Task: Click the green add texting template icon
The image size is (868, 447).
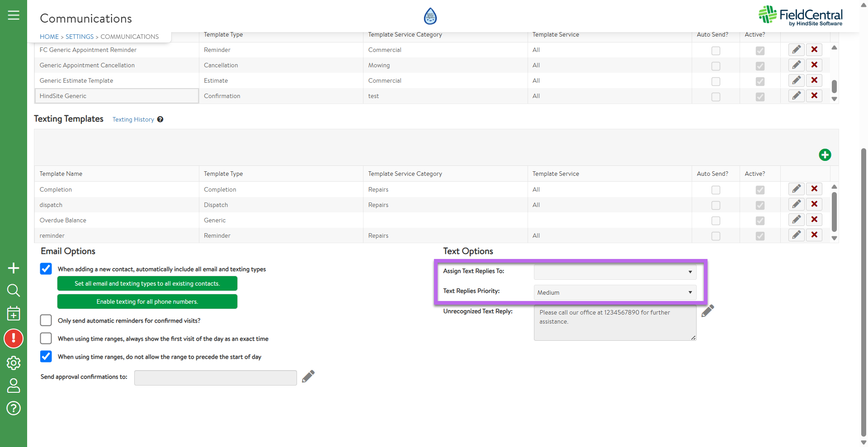Action: coord(825,155)
